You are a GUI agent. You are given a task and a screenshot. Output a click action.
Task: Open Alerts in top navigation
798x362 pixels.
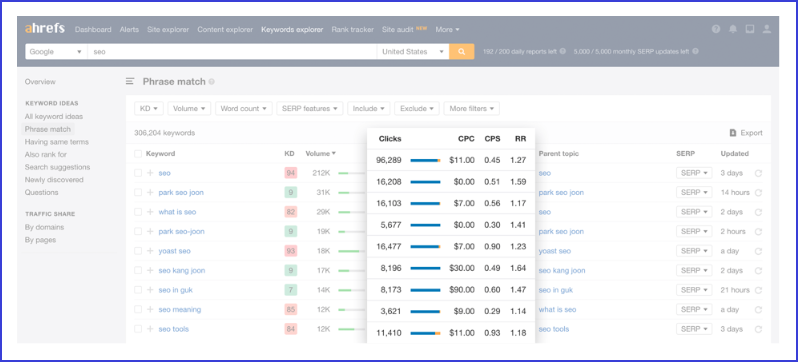129,30
